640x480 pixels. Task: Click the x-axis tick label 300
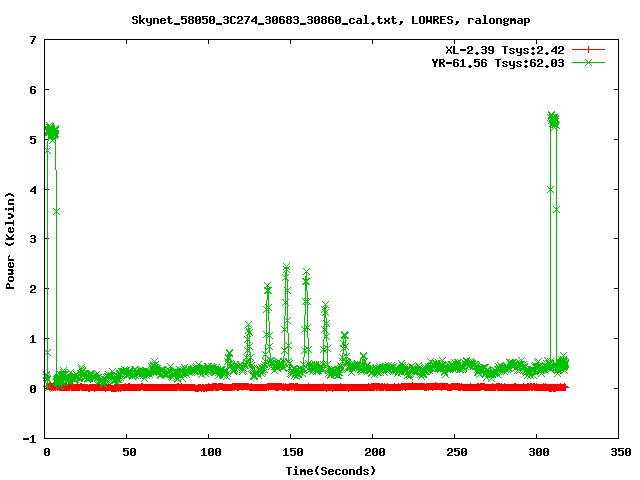tap(539, 452)
